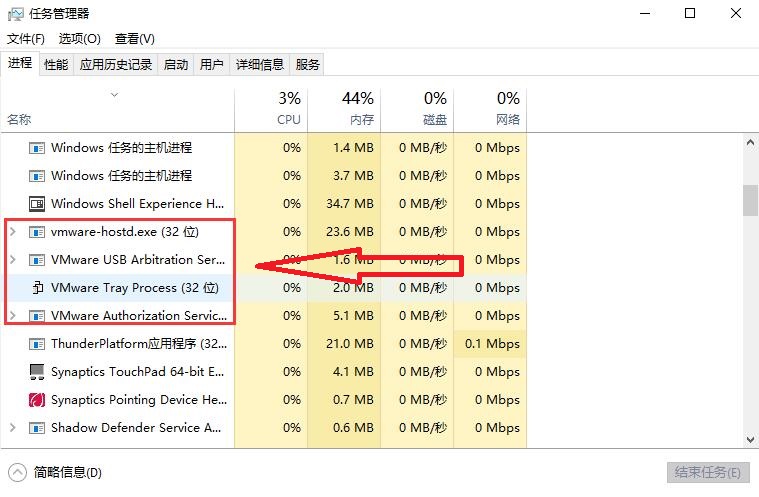Image resolution: width=759 pixels, height=497 pixels.
Task: Click the ThunderPlatform应用程序 icon
Action: pos(37,344)
